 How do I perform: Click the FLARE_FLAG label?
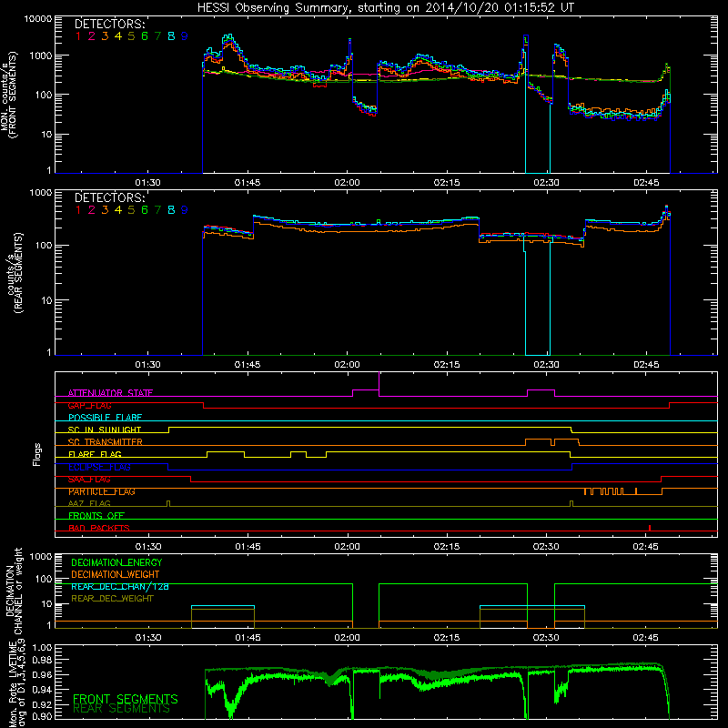coord(95,454)
